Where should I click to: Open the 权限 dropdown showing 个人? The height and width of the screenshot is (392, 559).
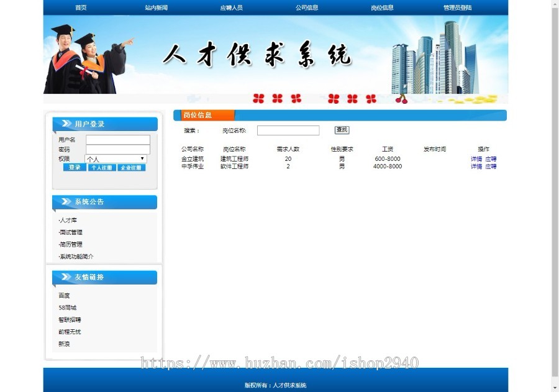116,159
